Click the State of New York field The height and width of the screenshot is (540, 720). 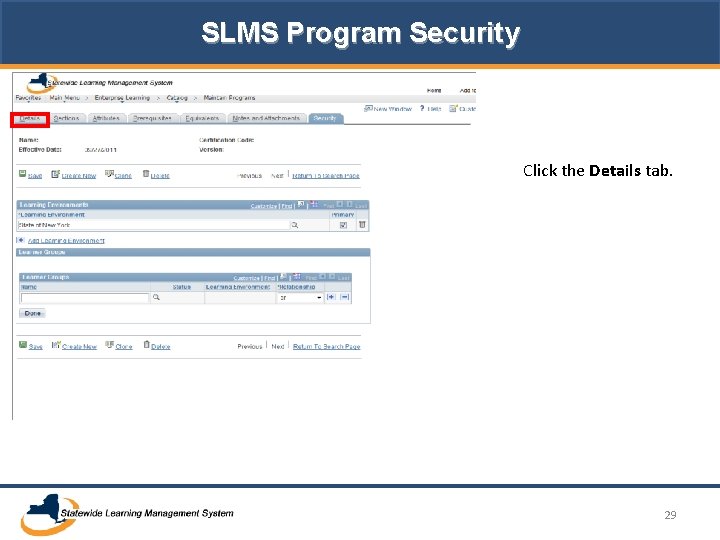coord(153,225)
